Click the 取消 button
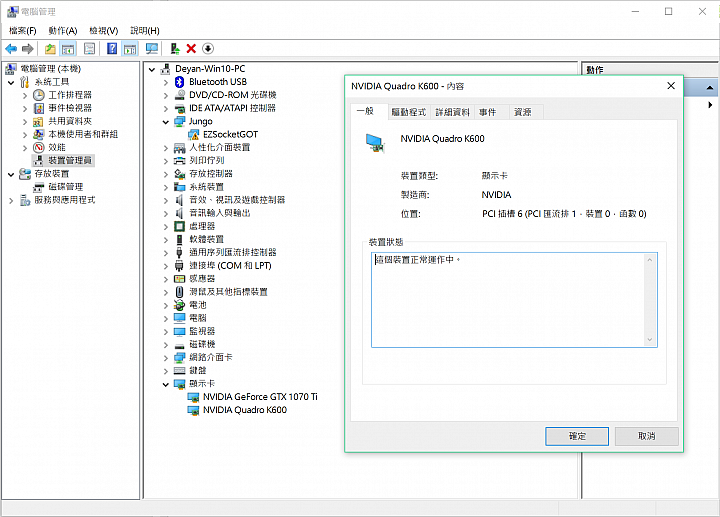Viewport: 720px width, 517px height. (647, 436)
